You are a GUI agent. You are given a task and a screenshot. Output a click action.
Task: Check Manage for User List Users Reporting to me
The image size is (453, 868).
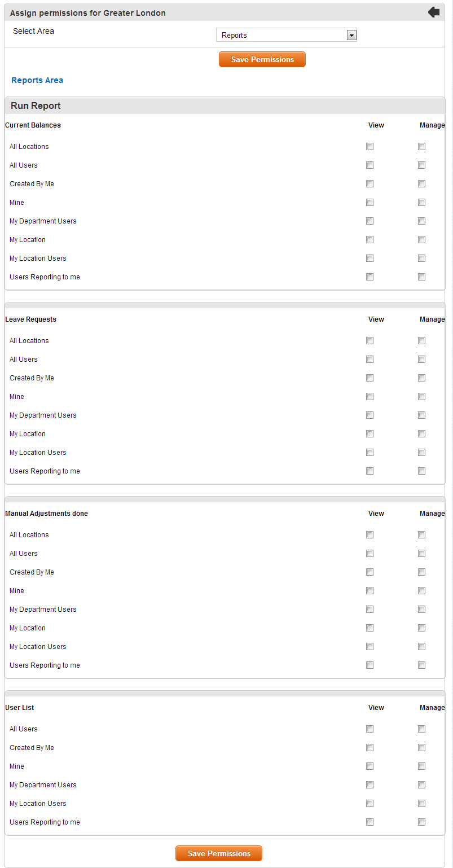click(x=421, y=822)
